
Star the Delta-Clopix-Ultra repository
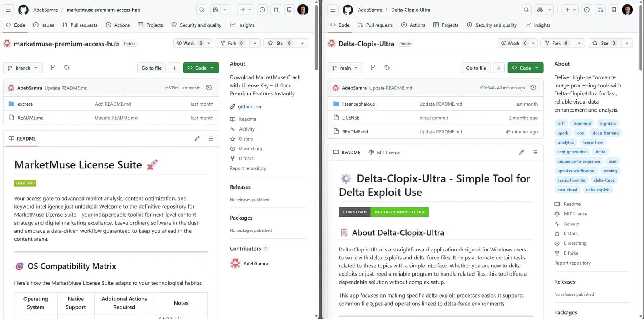605,43
